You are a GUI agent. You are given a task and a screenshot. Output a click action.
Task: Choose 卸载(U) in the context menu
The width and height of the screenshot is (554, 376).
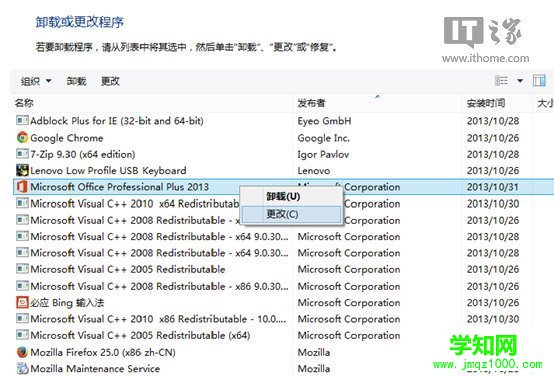(291, 196)
